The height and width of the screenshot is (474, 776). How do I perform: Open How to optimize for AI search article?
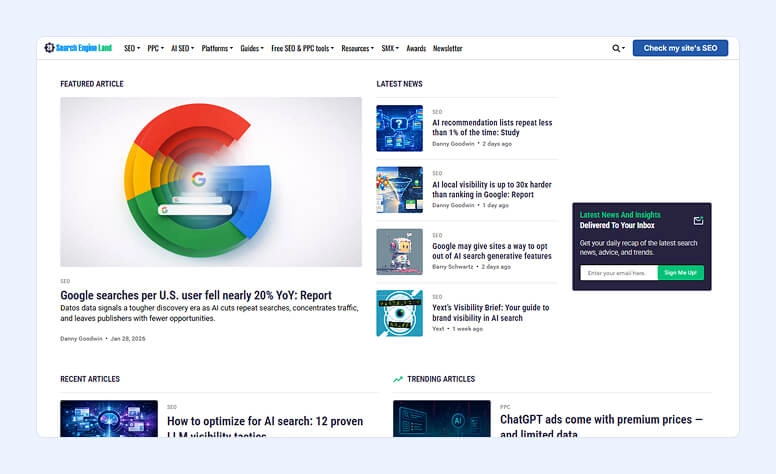coord(265,427)
